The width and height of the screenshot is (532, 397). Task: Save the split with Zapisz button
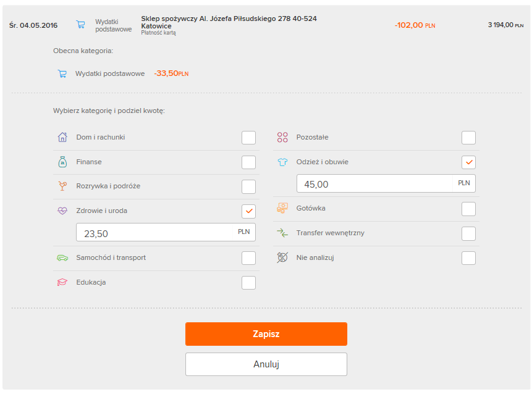pyautogui.click(x=266, y=334)
